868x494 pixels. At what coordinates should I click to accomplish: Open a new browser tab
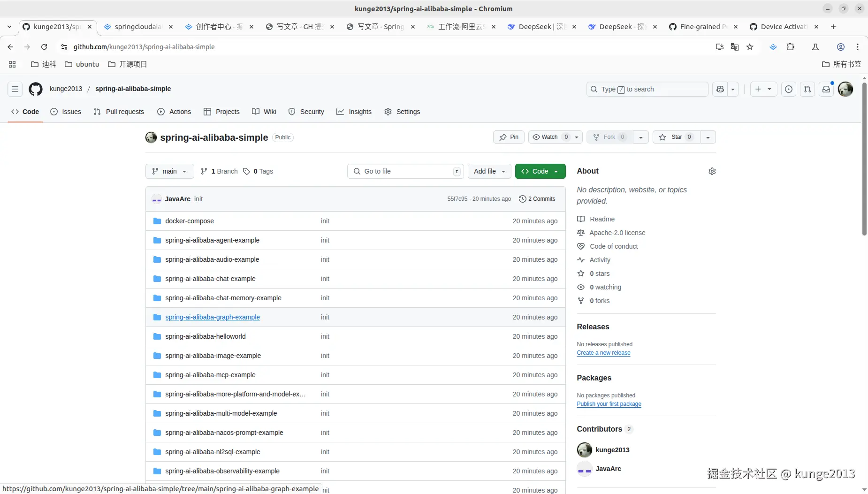(833, 27)
